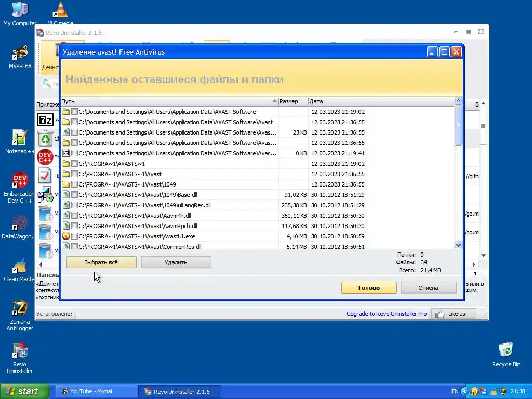The image size is (532, 399).
Task: Click the Base.dll file icon
Action: (66, 195)
